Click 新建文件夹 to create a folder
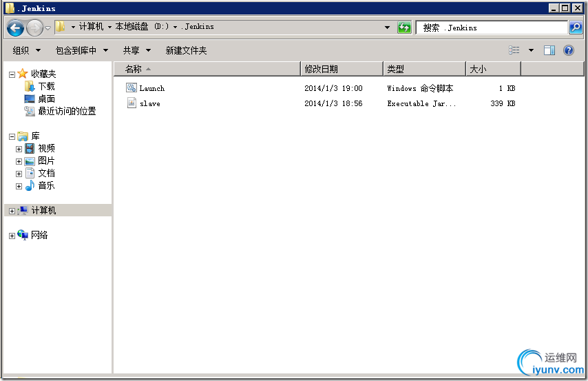588x381 pixels. point(186,50)
